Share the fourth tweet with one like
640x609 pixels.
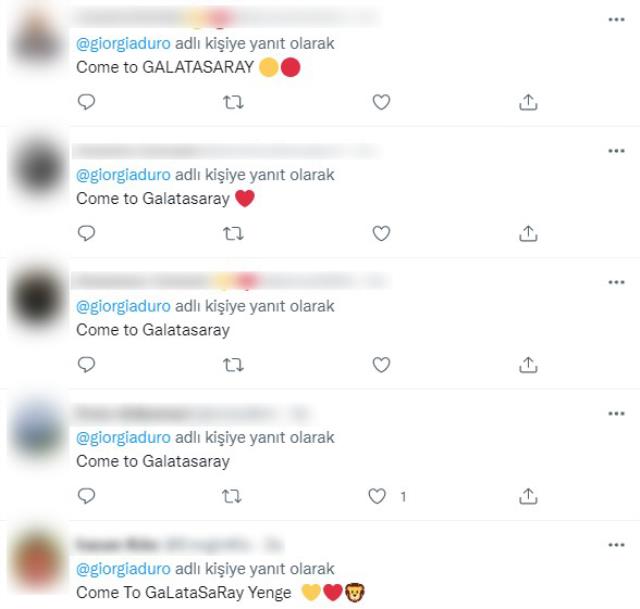point(528,496)
